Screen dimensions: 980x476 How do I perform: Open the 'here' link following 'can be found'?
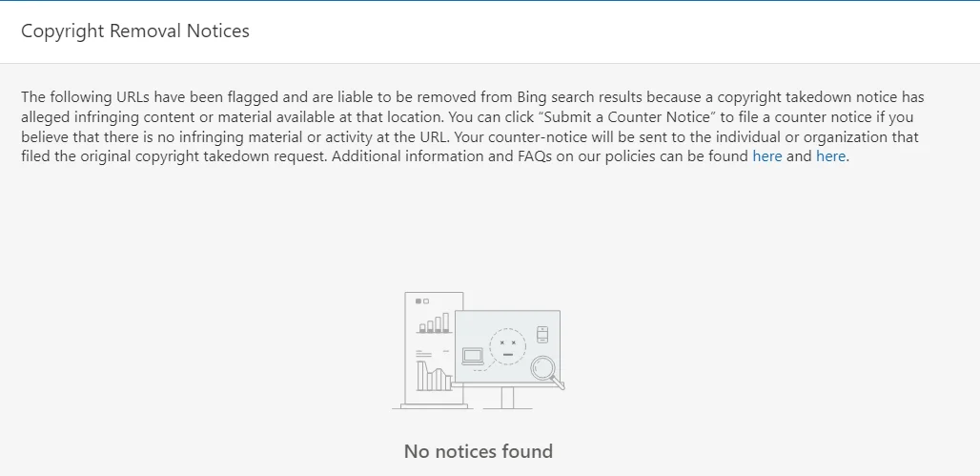766,155
